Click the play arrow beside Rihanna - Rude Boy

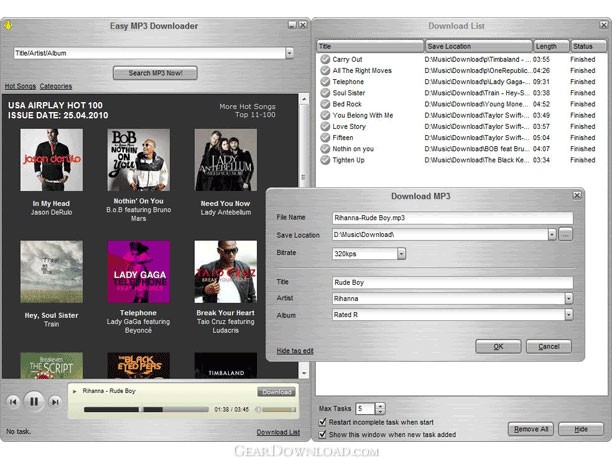(x=75, y=391)
